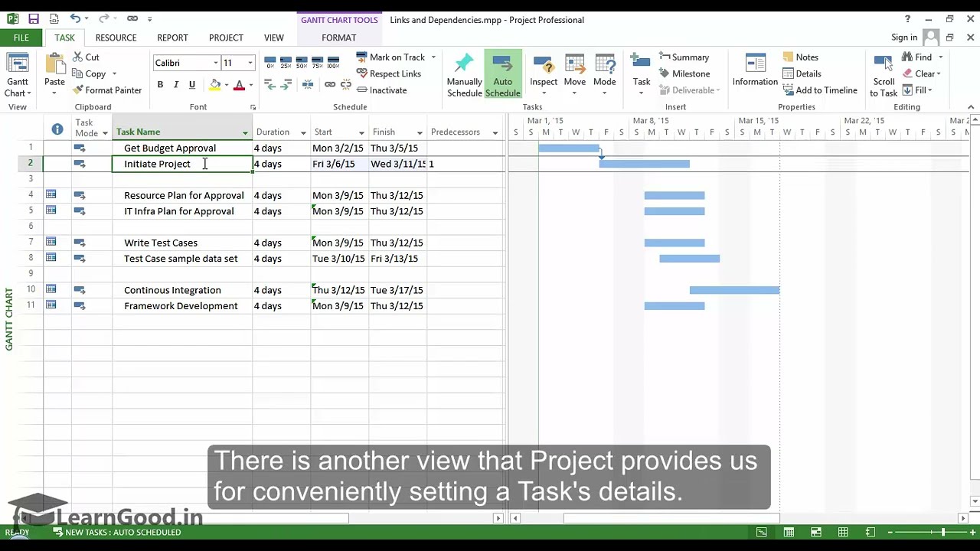This screenshot has height=551, width=980.
Task: Switch to the VIEW tab
Action: (x=273, y=37)
